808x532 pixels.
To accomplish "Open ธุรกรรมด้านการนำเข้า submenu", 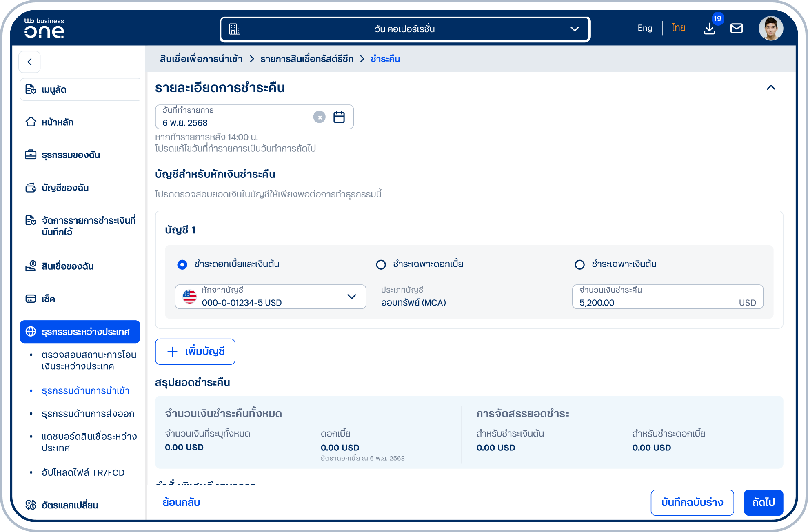I will 85,390.
